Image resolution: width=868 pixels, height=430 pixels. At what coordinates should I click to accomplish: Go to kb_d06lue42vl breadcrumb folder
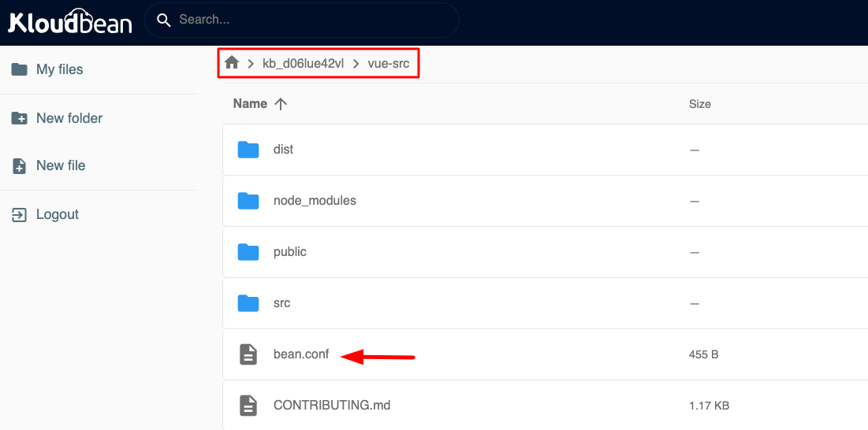click(303, 63)
